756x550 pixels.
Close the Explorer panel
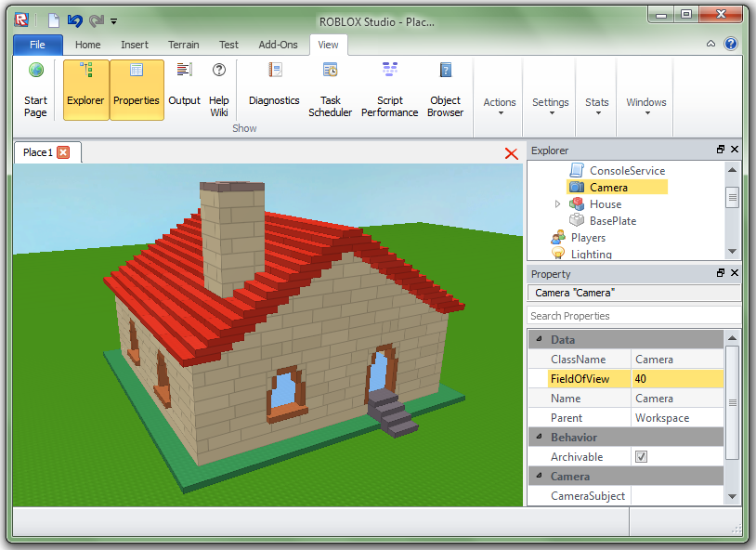pyautogui.click(x=735, y=149)
